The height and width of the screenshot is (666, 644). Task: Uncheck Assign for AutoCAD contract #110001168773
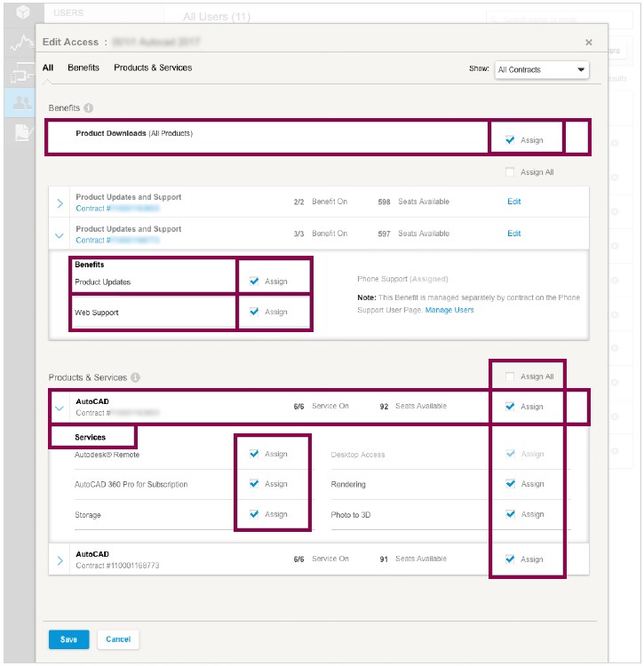pyautogui.click(x=510, y=559)
